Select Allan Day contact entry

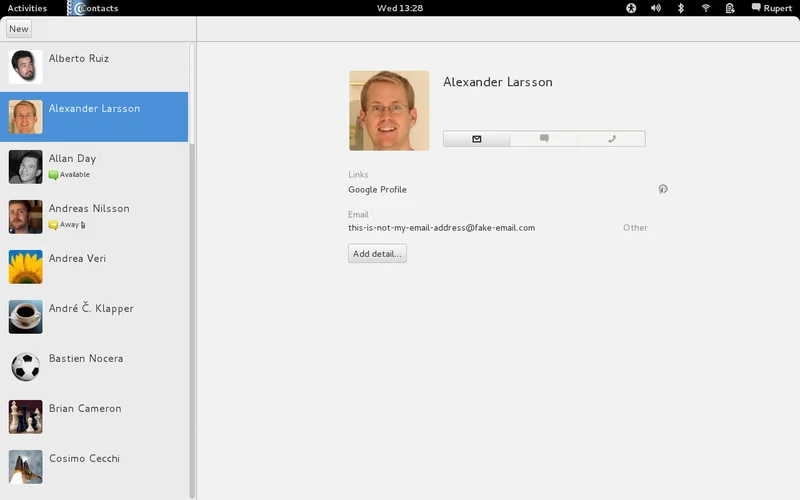pos(94,167)
